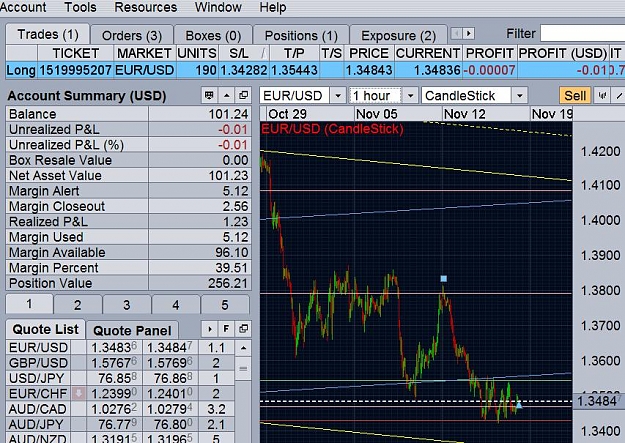Click the Quote List right-arrow icon
Image resolution: width=625 pixels, height=443 pixels.
(209, 329)
